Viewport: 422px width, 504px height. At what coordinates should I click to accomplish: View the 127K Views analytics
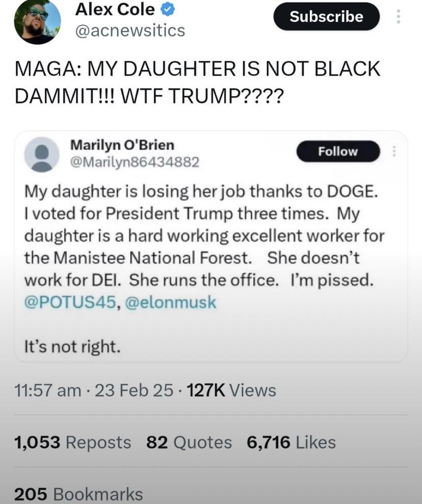point(232,390)
